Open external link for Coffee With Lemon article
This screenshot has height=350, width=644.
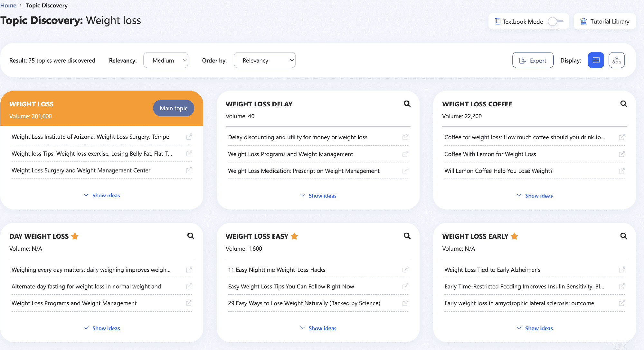pos(622,154)
